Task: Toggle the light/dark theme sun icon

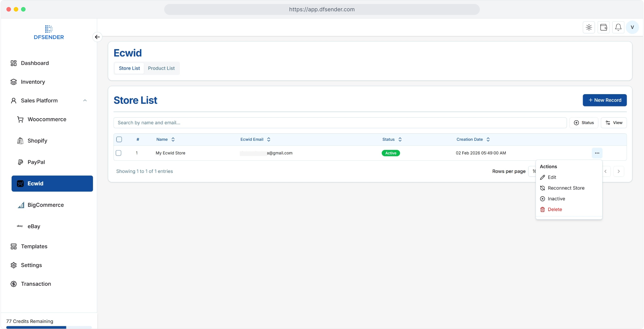Action: 589,27
